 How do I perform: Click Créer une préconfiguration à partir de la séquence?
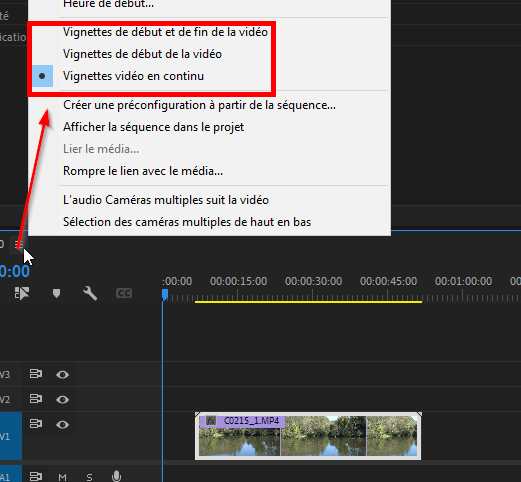(x=199, y=105)
